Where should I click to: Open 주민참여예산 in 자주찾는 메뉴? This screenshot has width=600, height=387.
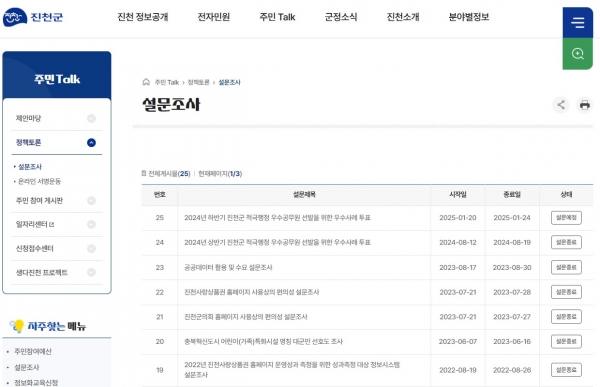click(x=33, y=351)
